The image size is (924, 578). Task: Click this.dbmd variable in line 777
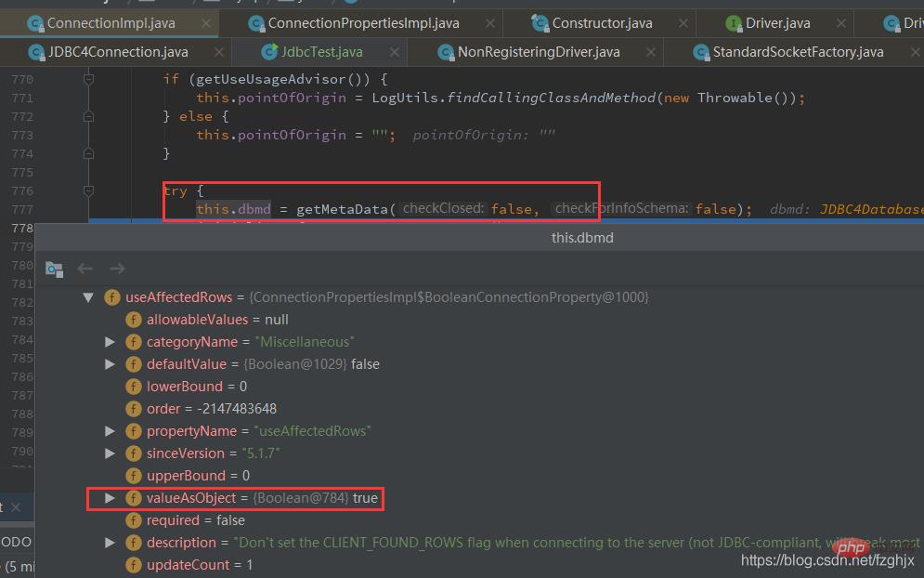coord(233,209)
